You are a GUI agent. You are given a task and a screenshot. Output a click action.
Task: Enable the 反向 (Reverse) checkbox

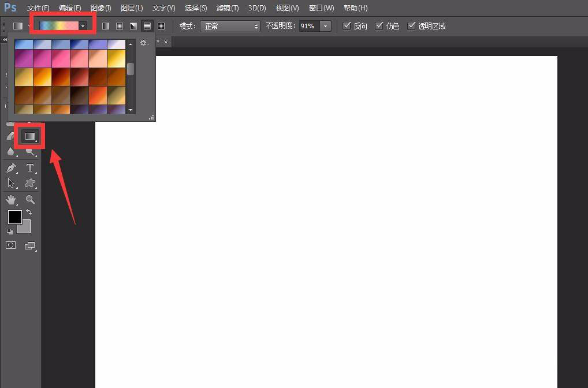347,25
